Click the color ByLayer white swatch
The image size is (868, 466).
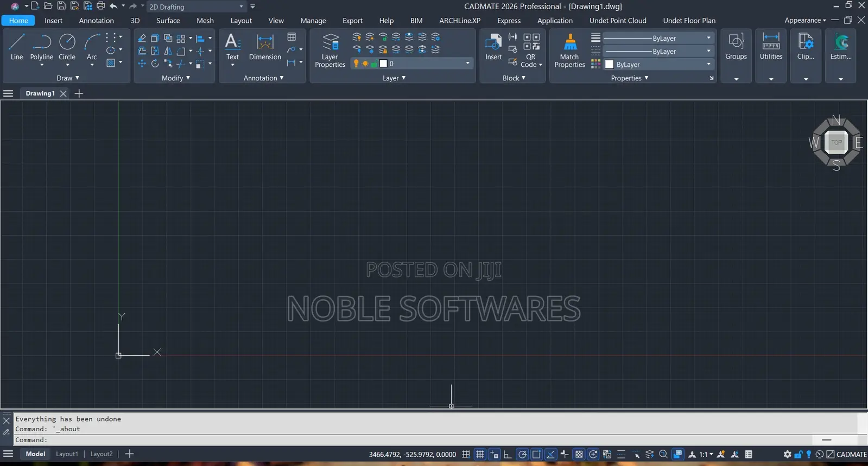tap(609, 65)
